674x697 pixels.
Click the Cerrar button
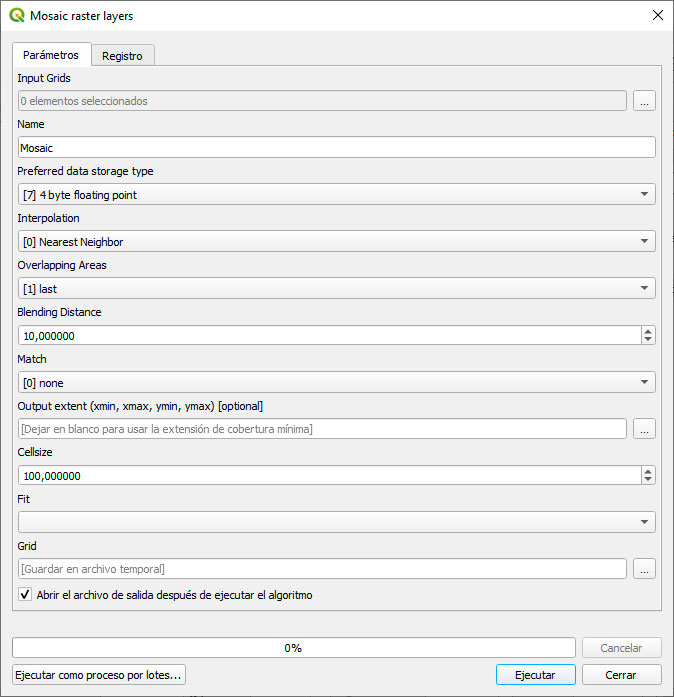pyautogui.click(x=621, y=675)
